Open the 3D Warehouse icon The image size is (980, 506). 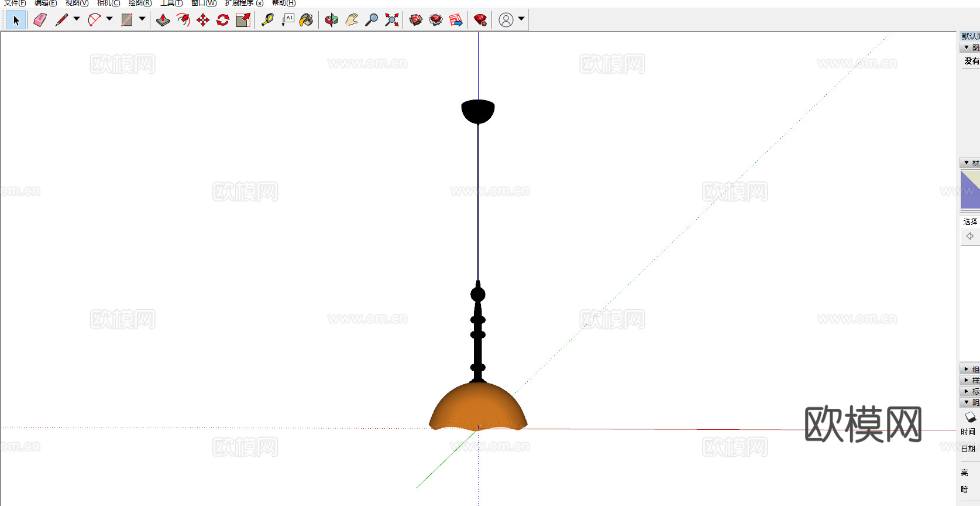click(416, 20)
